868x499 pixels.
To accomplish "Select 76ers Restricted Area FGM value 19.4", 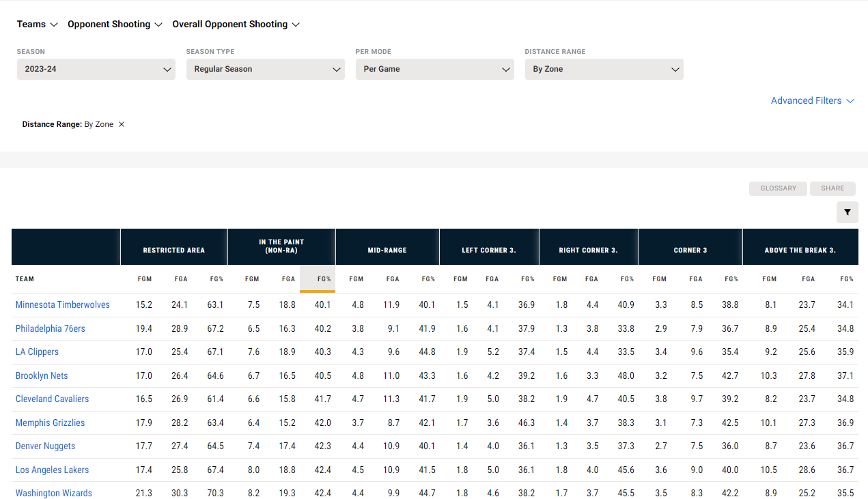I will [144, 329].
